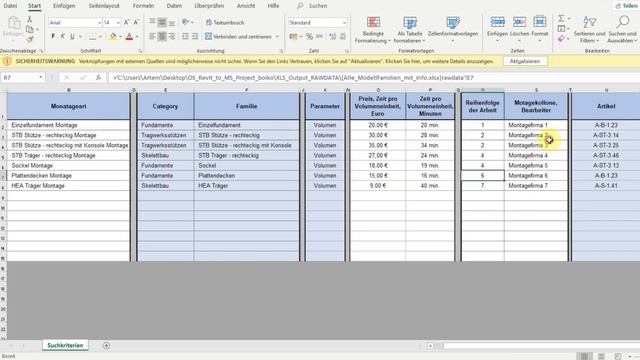Screen dimensions: 640x360
Task: Open Sortieren und Filtern menu
Action: click(589, 29)
